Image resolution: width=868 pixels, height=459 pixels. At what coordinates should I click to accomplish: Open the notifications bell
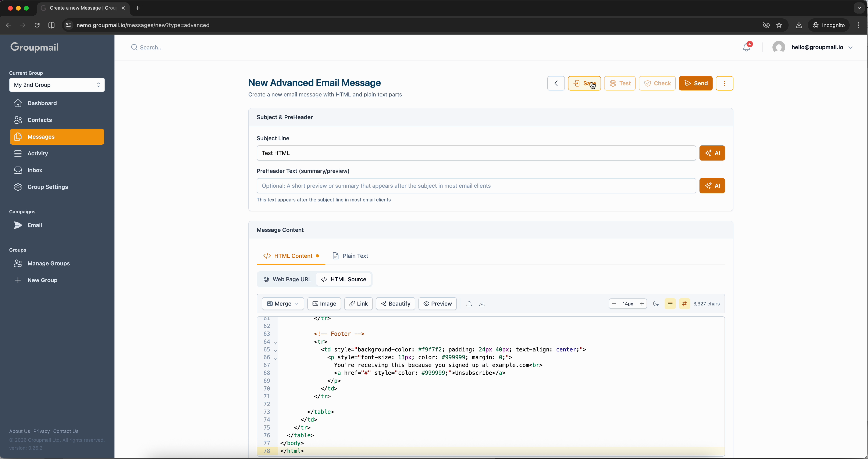746,47
